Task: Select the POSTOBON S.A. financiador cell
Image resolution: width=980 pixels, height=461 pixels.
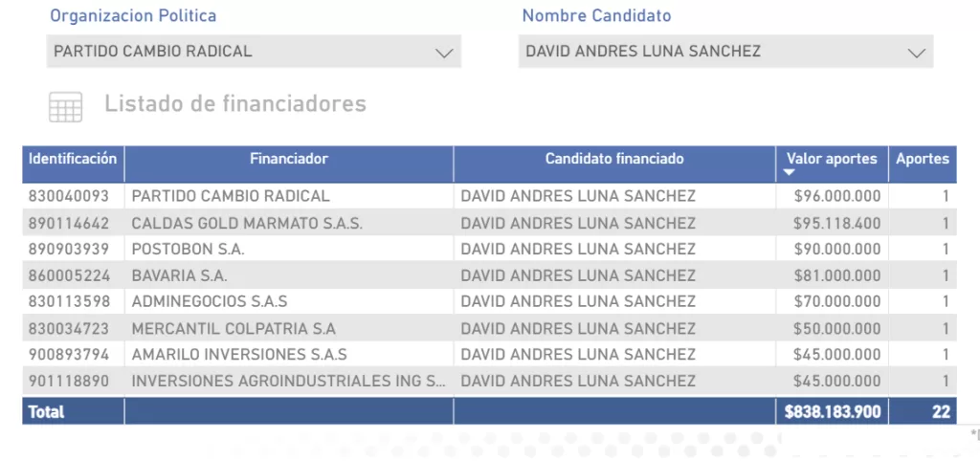Action: [x=189, y=250]
